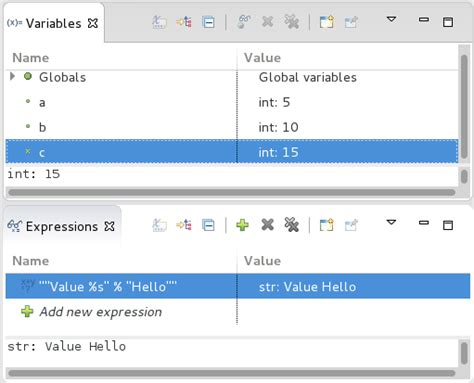Click Show Logical Structure icon in Variables toolbar
The width and height of the screenshot is (474, 383).
(184, 23)
